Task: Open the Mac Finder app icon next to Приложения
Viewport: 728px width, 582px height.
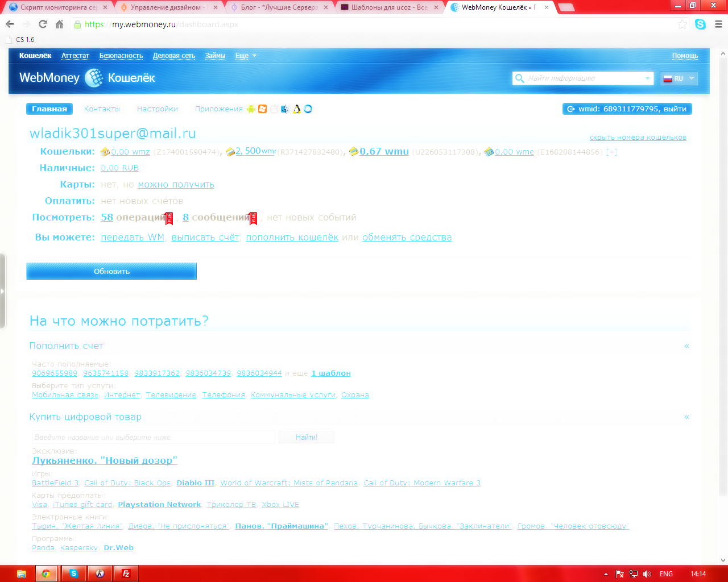Action: coord(285,109)
